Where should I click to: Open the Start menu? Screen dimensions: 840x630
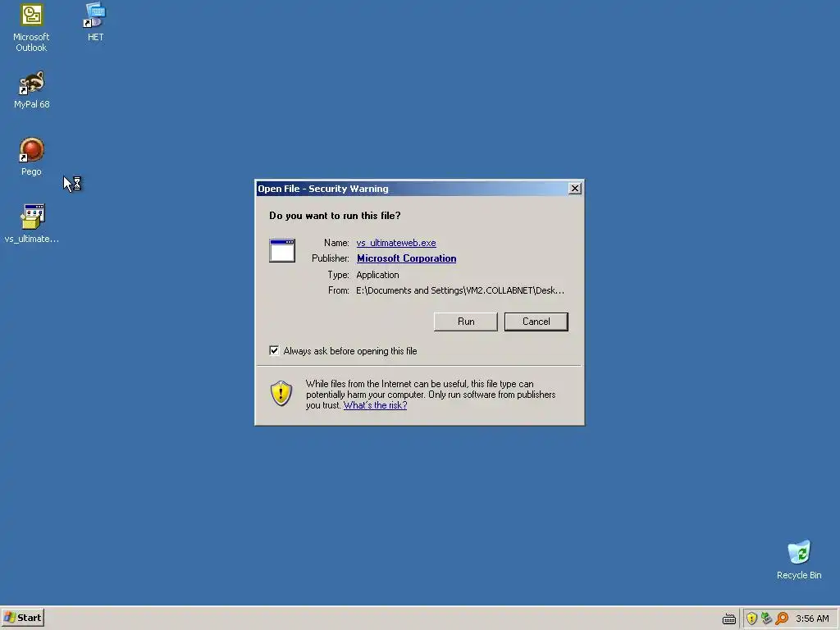point(22,618)
